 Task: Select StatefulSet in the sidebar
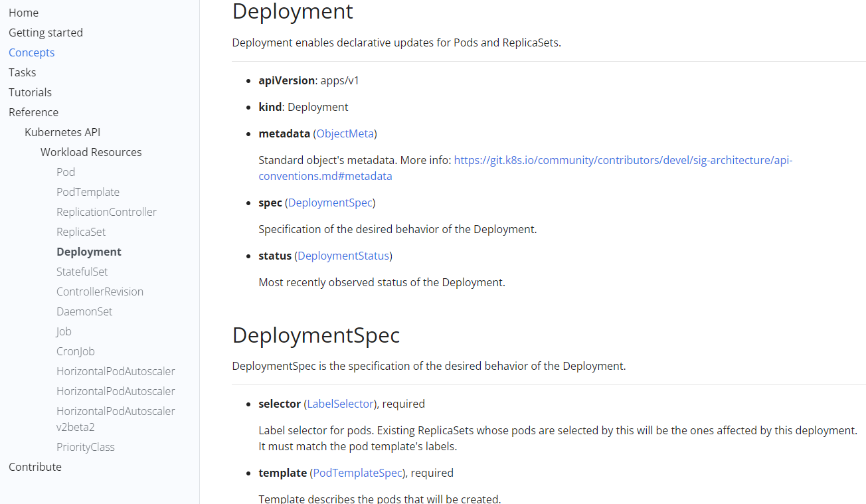point(82,272)
